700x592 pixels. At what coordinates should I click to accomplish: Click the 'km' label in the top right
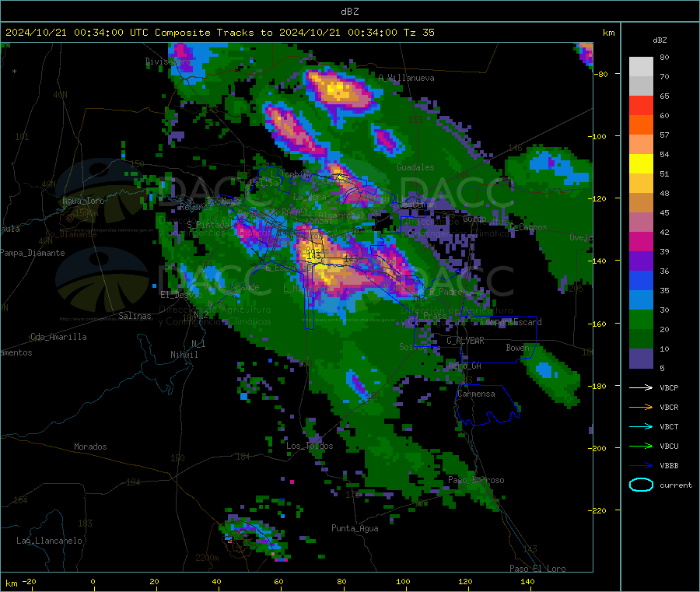tap(608, 33)
